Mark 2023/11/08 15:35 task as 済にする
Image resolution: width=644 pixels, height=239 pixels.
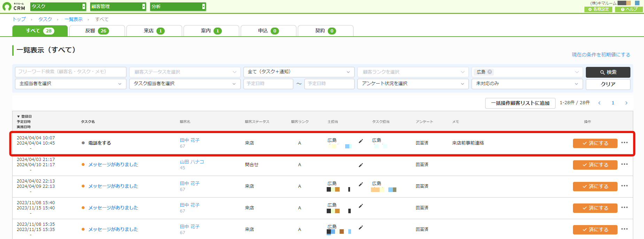point(595,230)
